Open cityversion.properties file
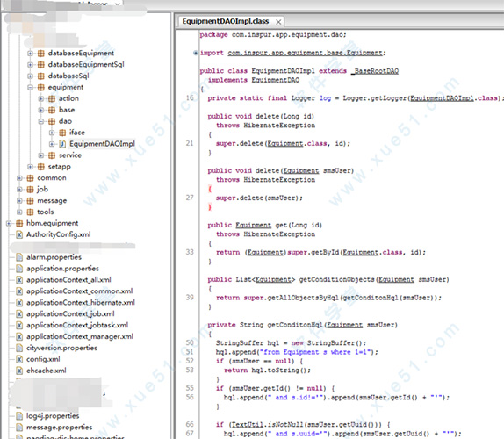This screenshot has width=504, height=439. click(61, 348)
